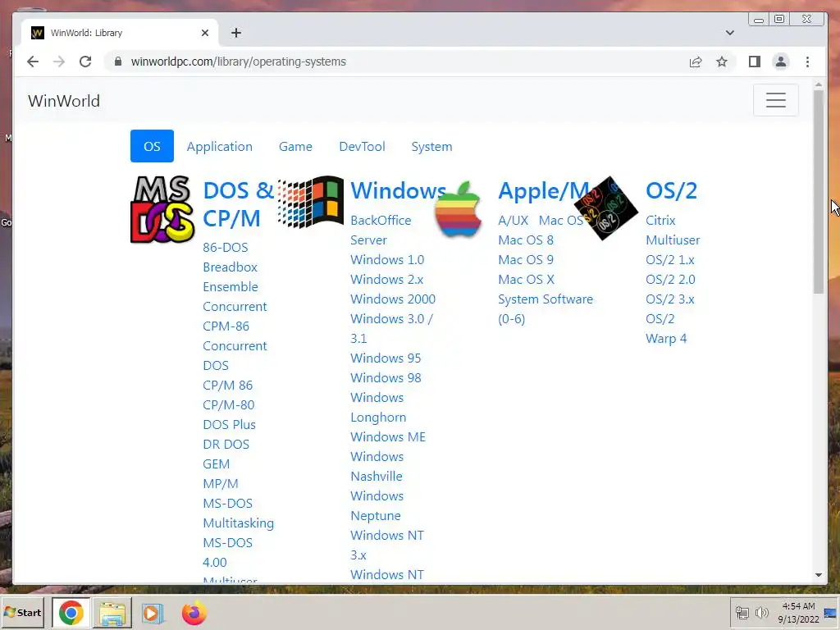Open the Windows 98 link
The width and height of the screenshot is (840, 630).
386,377
